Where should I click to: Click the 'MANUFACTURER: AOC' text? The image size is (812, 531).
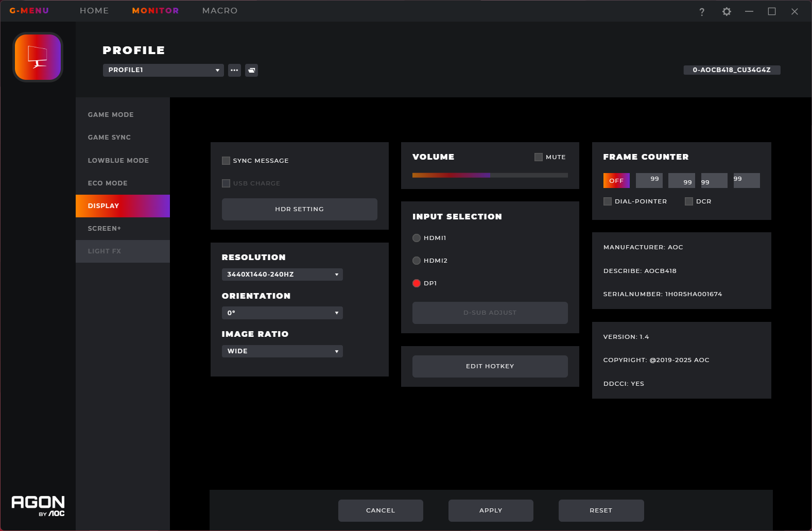click(643, 247)
